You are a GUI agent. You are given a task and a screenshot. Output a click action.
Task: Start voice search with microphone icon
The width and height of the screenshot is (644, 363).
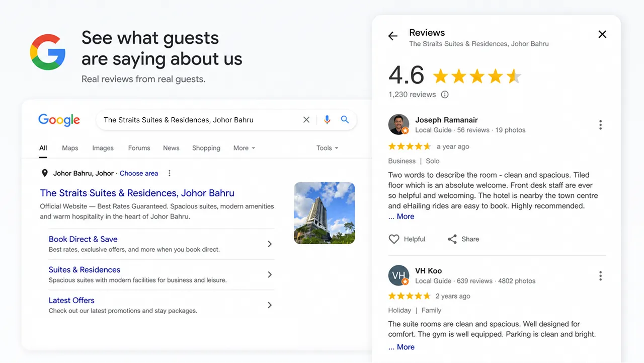click(x=327, y=120)
